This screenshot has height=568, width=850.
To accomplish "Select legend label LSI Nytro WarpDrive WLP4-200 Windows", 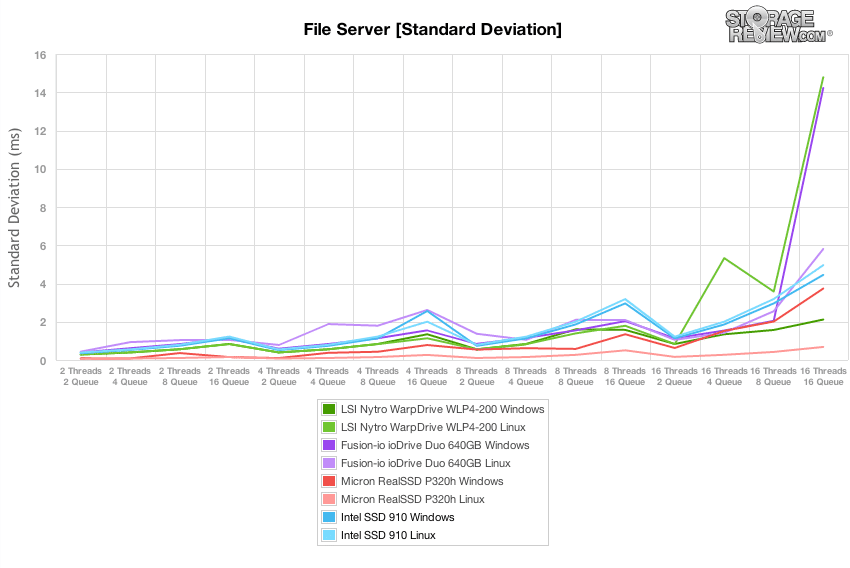I will (442, 409).
